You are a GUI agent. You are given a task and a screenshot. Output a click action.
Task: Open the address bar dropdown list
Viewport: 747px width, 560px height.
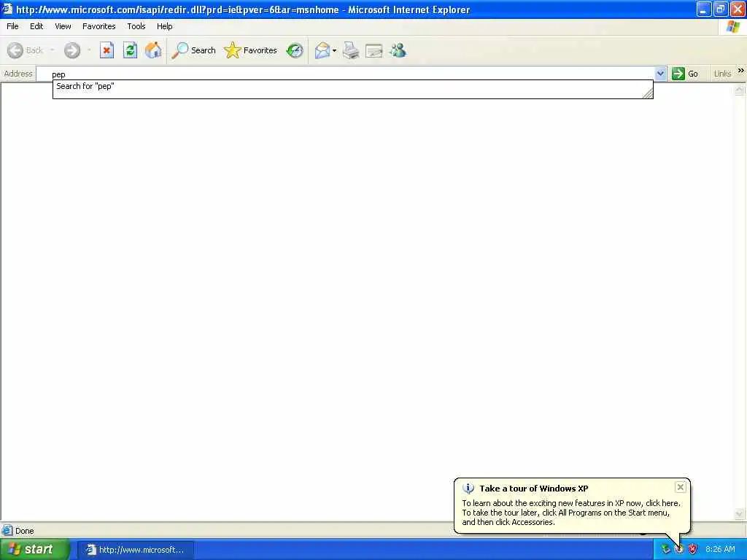pyautogui.click(x=660, y=74)
